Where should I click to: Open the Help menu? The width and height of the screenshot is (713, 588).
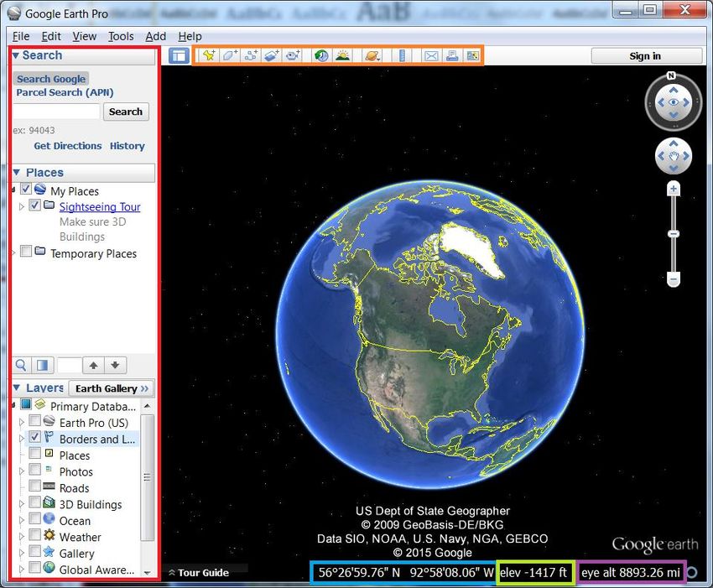coord(190,36)
